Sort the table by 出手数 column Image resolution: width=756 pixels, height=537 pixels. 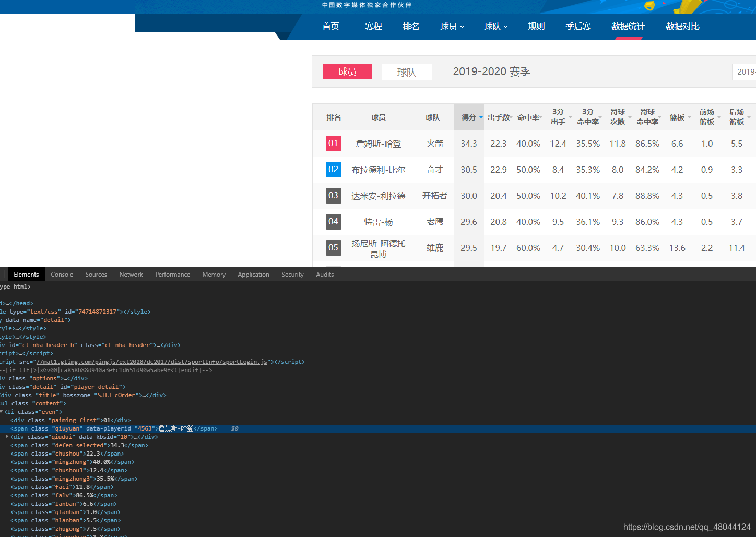[499, 117]
